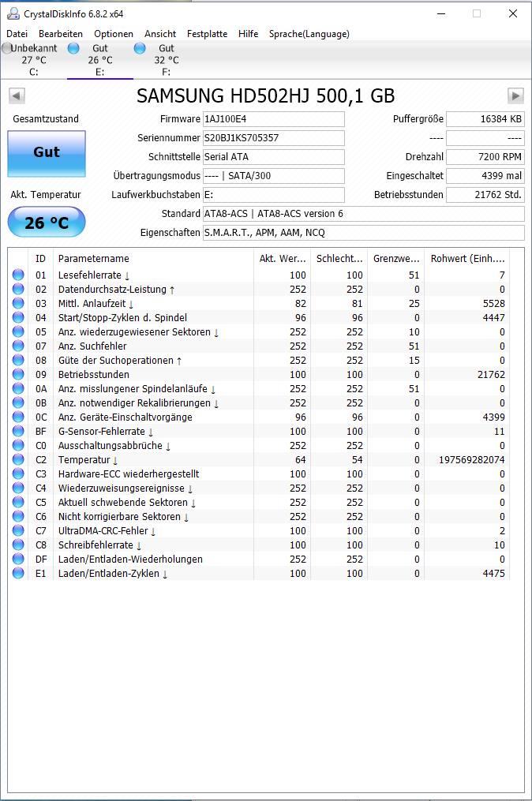Screen dimensions: 532x801
Task: Open the Datei menu
Action: pos(17,34)
